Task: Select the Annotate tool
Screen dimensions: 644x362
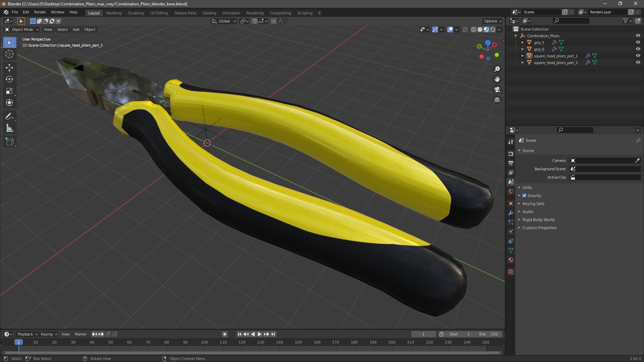Action: click(9, 117)
